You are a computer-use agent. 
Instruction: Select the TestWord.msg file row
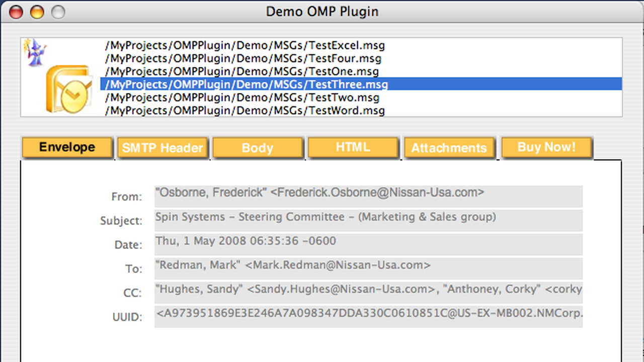[x=361, y=111]
